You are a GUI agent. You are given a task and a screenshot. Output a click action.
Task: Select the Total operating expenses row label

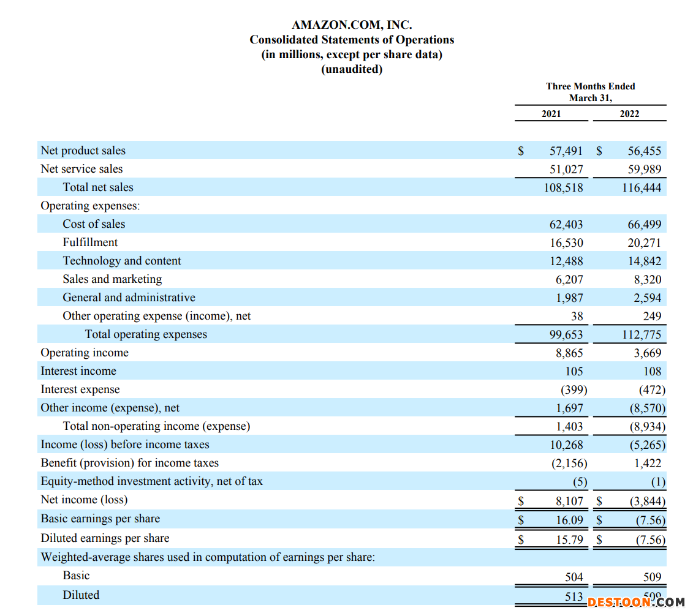tap(146, 334)
